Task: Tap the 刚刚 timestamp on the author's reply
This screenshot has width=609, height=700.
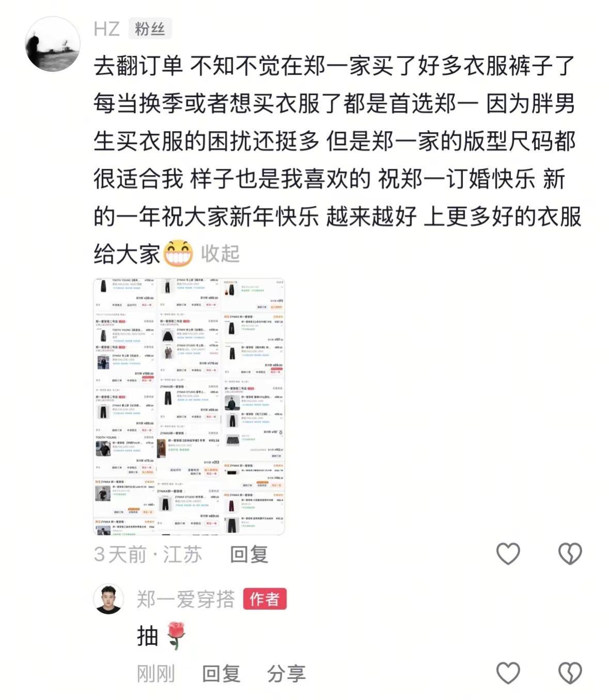Action: 156,673
